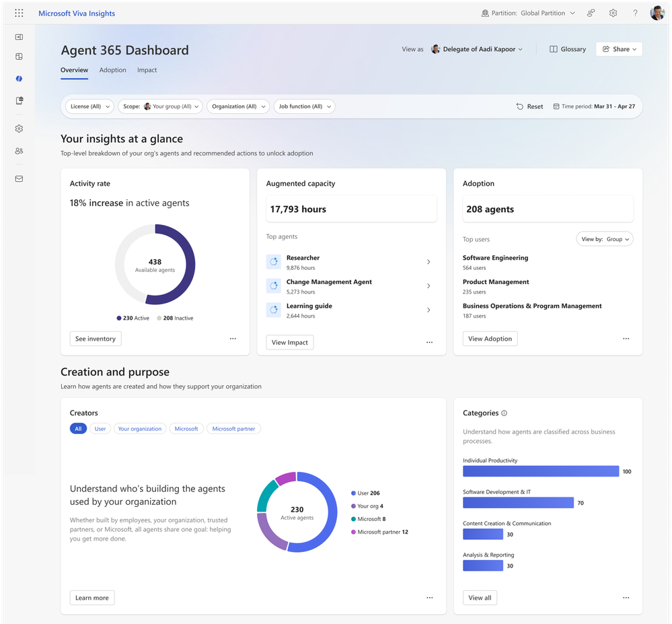Select the blue Copilot sidebar icon
Screen dimensions: 672x624
19,79
